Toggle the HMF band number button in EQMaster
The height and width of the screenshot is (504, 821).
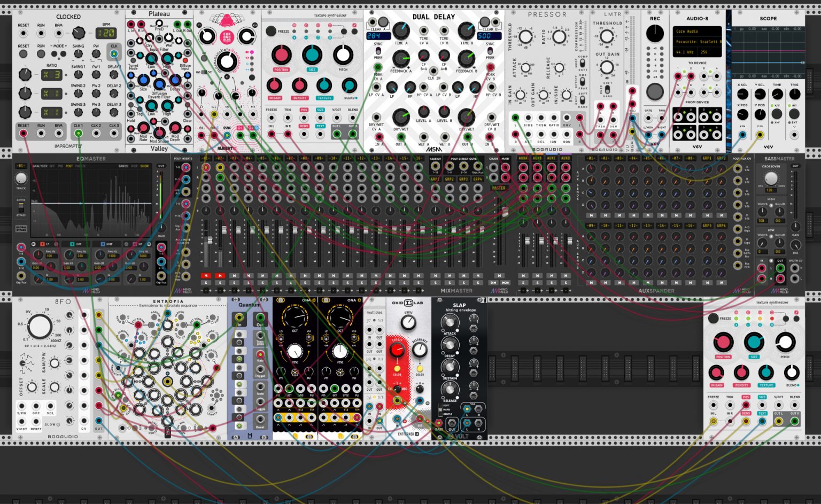(x=103, y=244)
